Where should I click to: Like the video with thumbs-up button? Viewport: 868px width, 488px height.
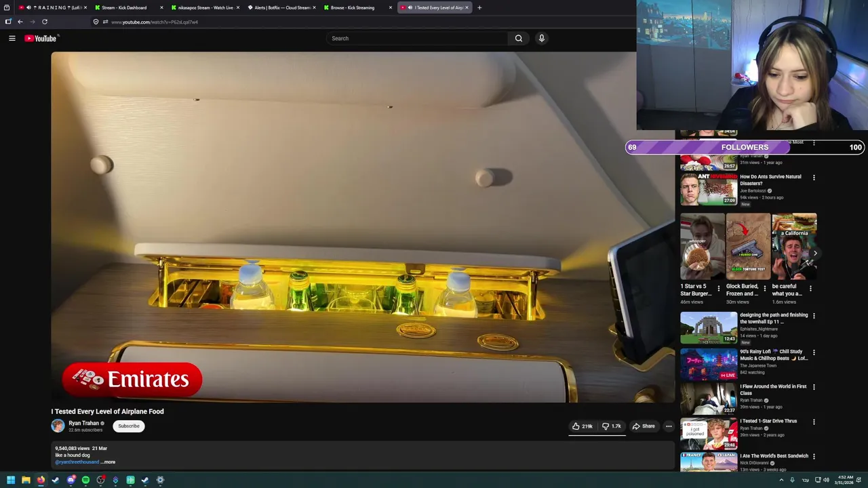pyautogui.click(x=583, y=426)
